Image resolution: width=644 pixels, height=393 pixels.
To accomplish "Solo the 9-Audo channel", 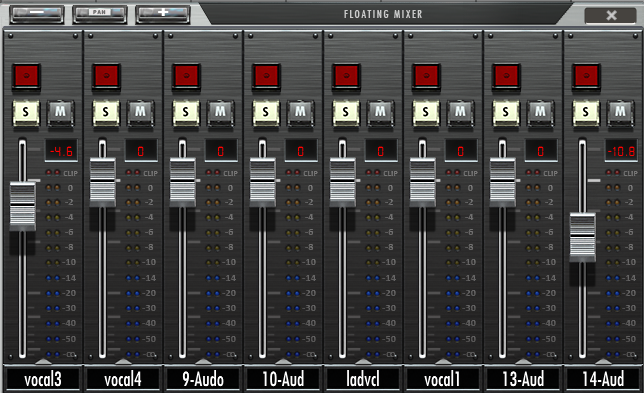I will (x=186, y=113).
